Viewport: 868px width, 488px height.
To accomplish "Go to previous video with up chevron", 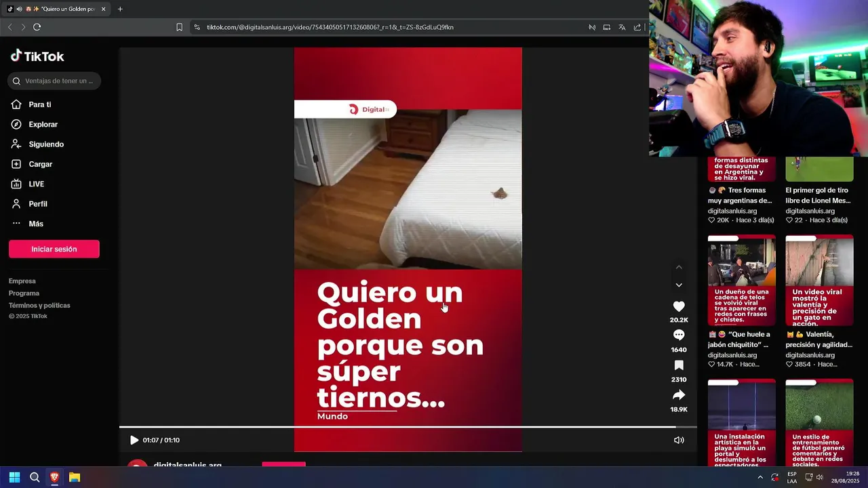I will pyautogui.click(x=679, y=267).
